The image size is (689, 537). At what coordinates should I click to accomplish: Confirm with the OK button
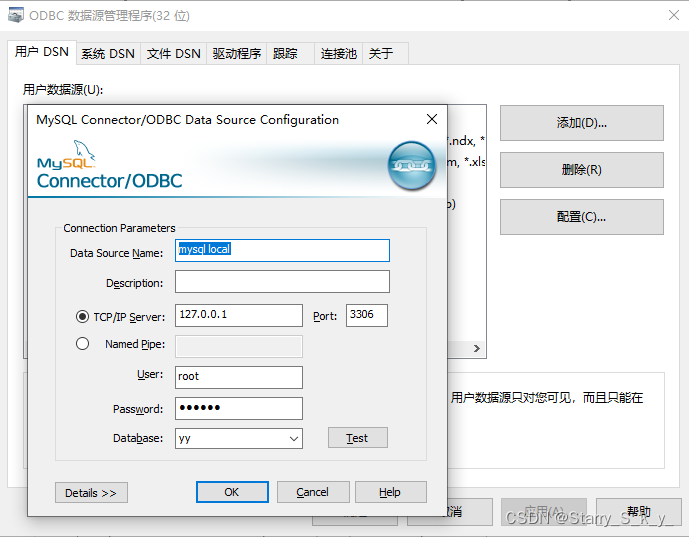click(x=232, y=492)
